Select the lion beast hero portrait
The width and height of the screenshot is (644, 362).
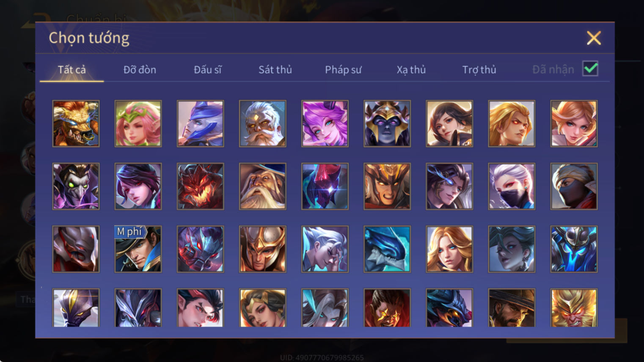click(x=76, y=123)
